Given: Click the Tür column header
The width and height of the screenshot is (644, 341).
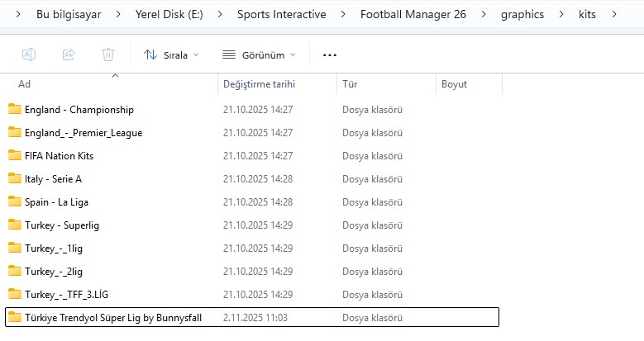Looking at the screenshot, I should pyautogui.click(x=350, y=84).
